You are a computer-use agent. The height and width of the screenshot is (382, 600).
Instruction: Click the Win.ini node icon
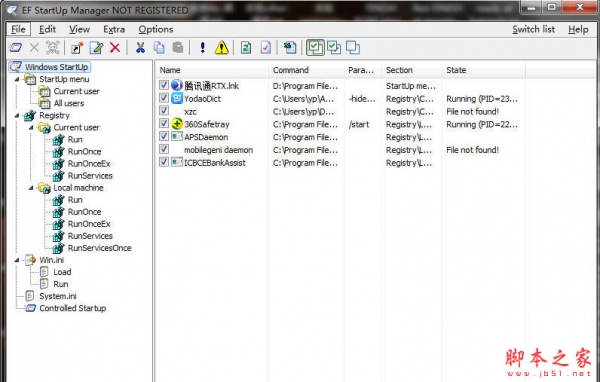(30, 260)
